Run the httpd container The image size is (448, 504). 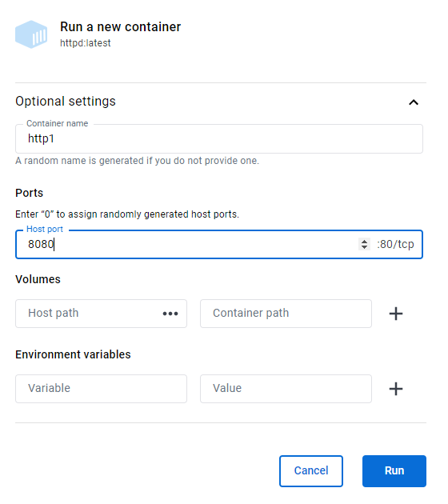394,471
